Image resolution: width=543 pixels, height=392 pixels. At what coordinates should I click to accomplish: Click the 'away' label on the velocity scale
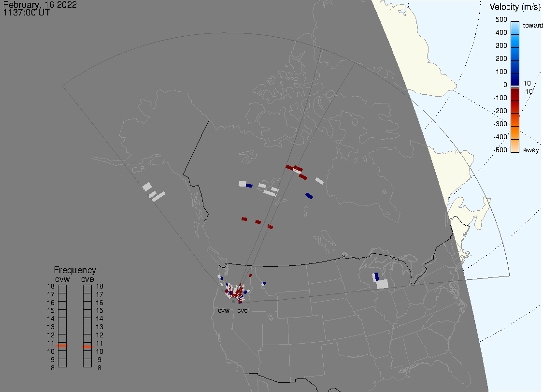(531, 150)
